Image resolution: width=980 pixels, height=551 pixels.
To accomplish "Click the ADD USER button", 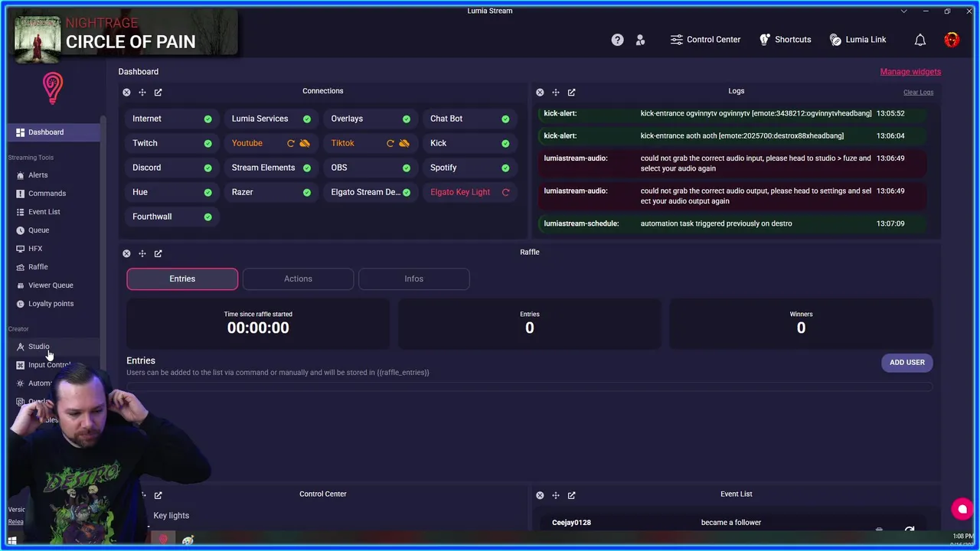I will tap(906, 362).
